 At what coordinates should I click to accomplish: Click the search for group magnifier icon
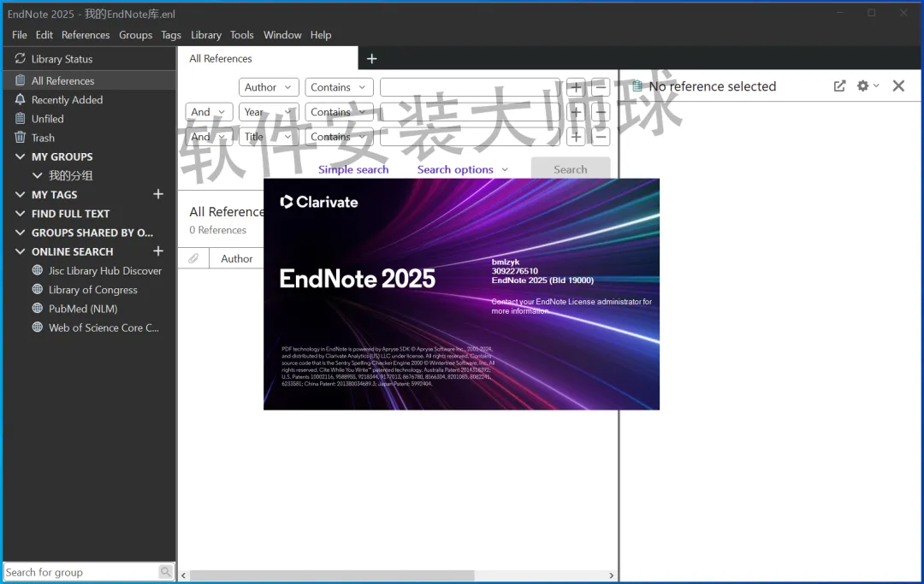click(166, 572)
